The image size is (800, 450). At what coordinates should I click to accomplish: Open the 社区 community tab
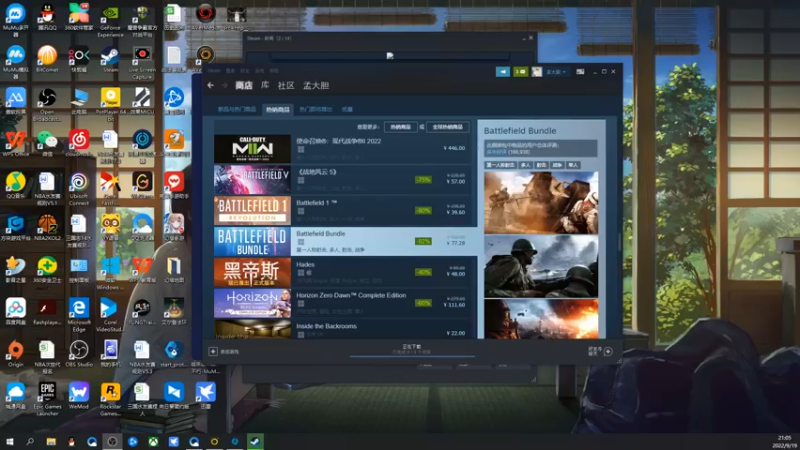point(286,86)
